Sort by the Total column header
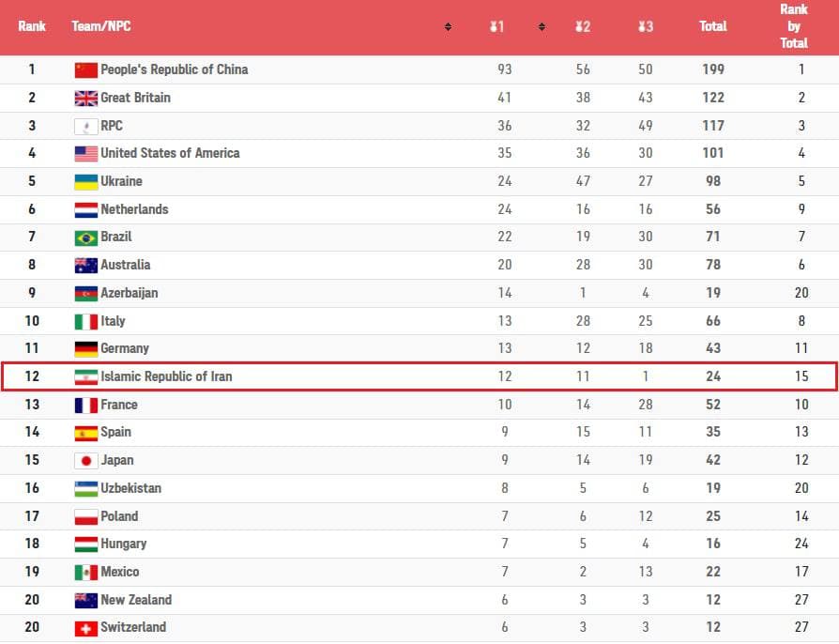This screenshot has height=644, width=839. pos(712,26)
